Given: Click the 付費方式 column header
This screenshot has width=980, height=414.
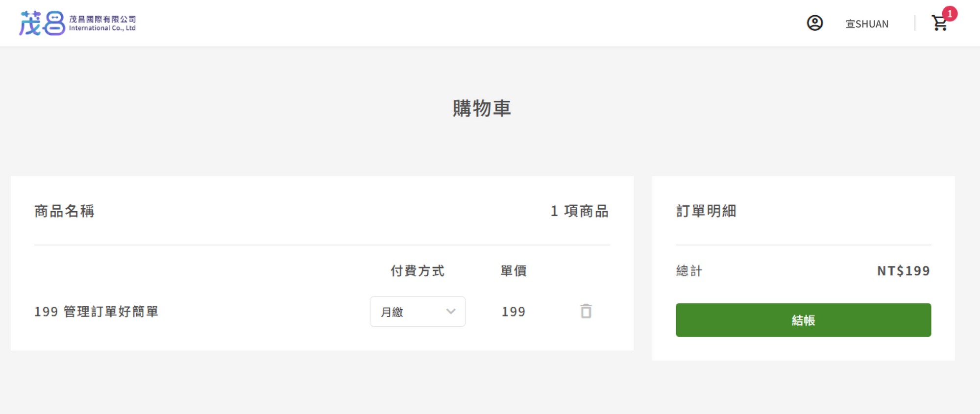Looking at the screenshot, I should 417,271.
